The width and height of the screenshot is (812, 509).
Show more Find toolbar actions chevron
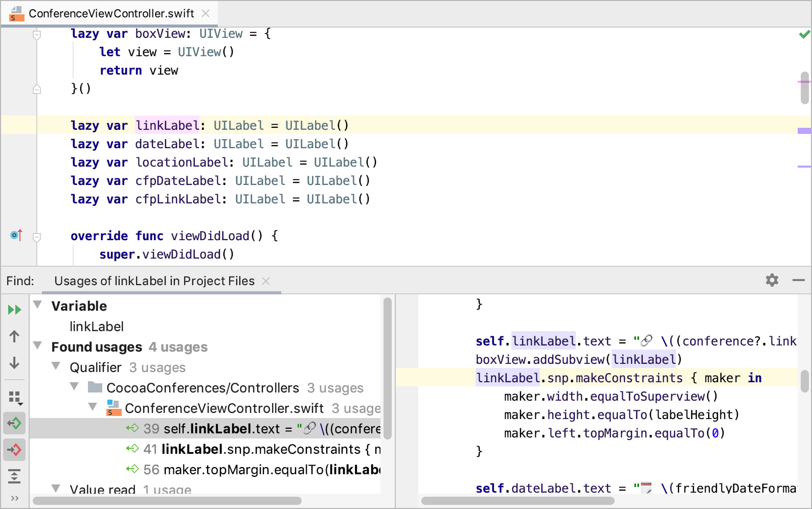click(x=14, y=498)
